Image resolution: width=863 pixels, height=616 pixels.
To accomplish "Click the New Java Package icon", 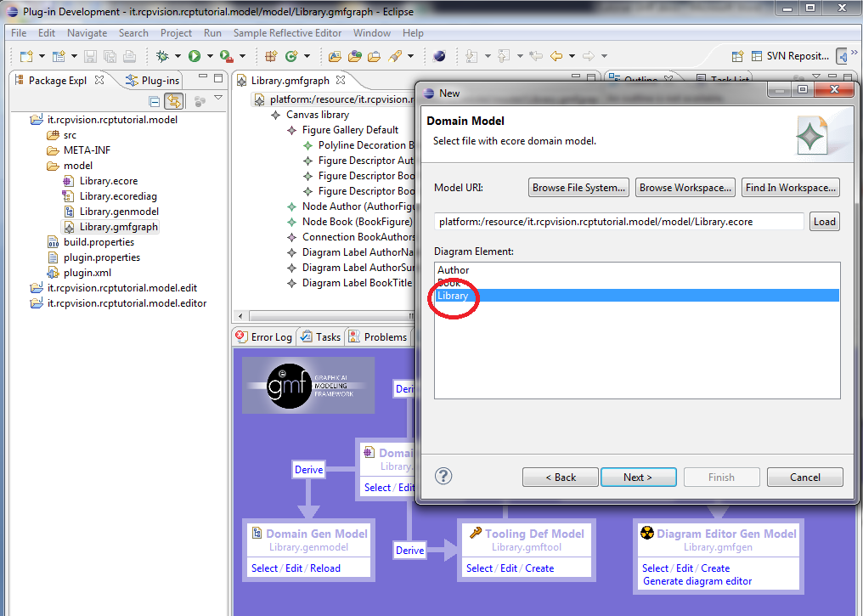I will [271, 56].
